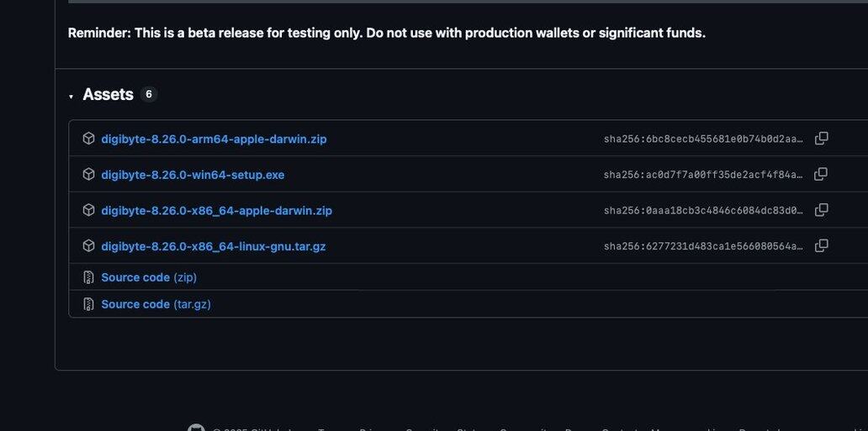The height and width of the screenshot is (431, 868).
Task: Click zip file icon beside Source code (tar.gz)
Action: [88, 304]
